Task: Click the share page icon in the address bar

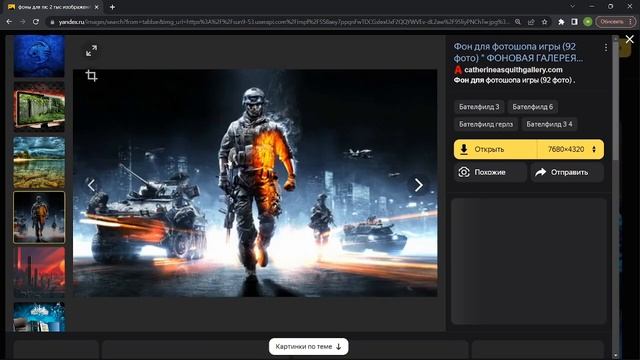Action: 531,22
